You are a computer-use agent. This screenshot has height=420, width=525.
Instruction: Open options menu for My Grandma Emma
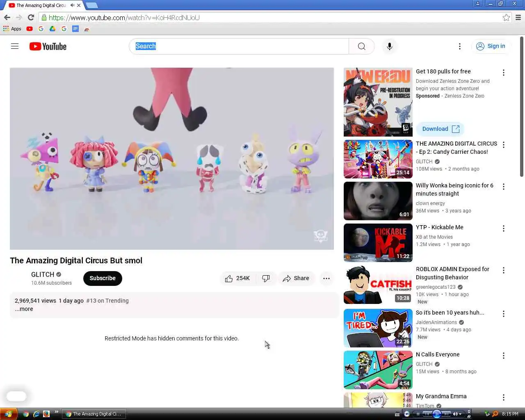click(x=504, y=397)
